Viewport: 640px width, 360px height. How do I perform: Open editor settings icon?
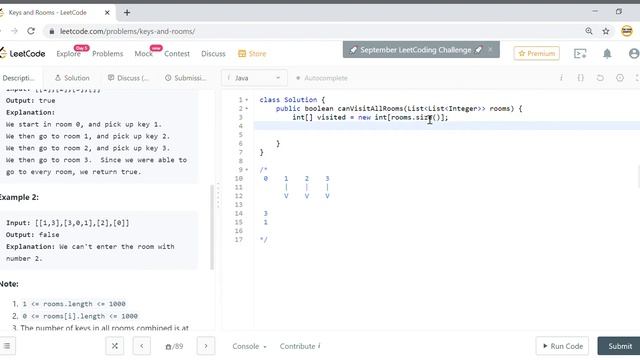pos(620,78)
